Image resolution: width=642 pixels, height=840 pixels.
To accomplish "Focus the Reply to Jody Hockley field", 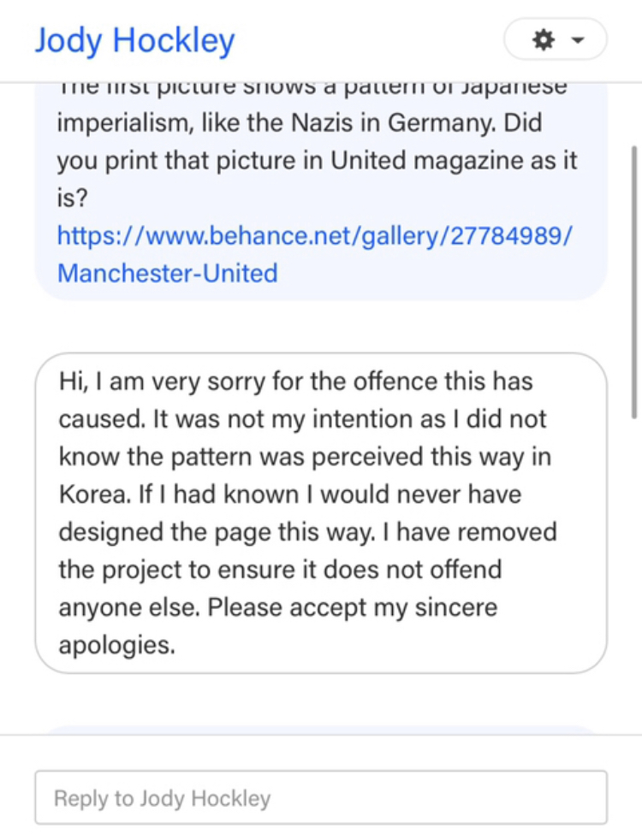I will [320, 797].
